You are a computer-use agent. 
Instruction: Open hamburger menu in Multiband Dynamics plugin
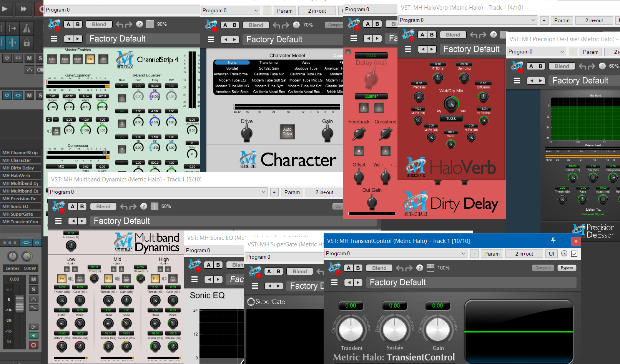(58, 221)
